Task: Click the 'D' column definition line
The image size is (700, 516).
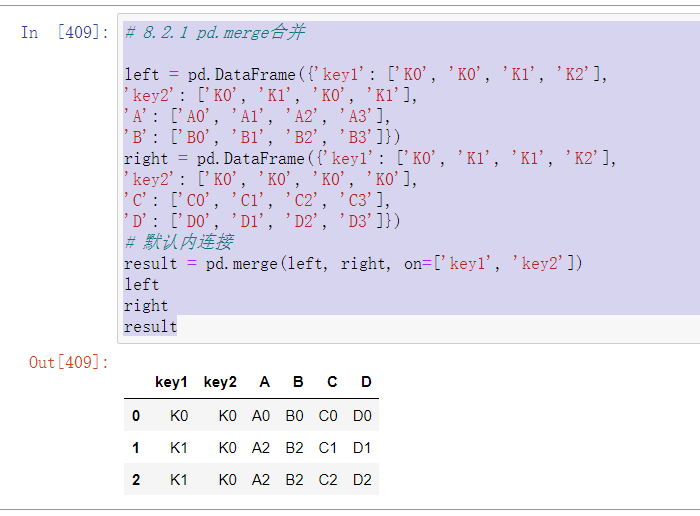Action: click(x=262, y=221)
